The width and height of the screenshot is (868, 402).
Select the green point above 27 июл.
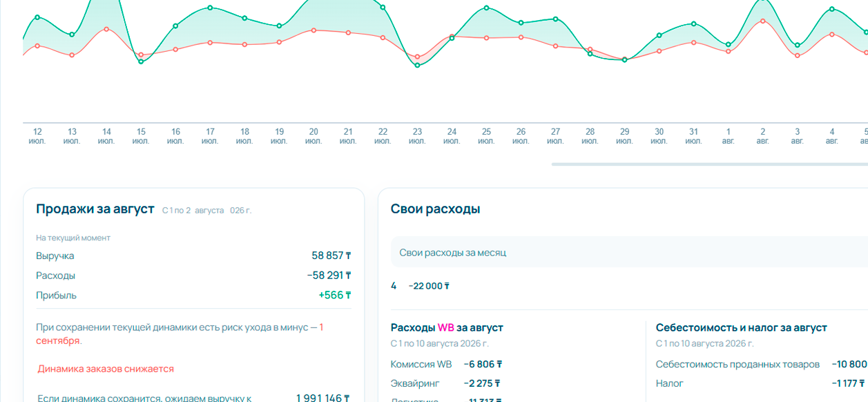555,19
